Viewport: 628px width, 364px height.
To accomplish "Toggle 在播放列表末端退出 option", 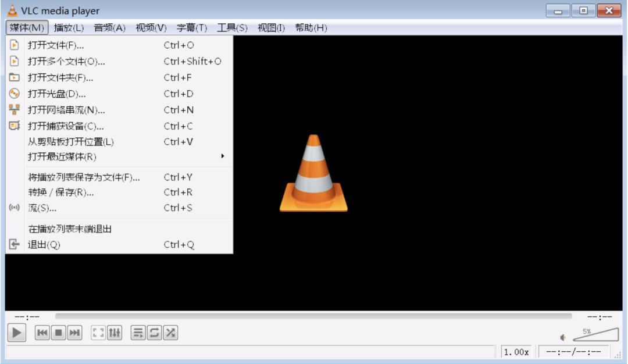I will [119, 229].
